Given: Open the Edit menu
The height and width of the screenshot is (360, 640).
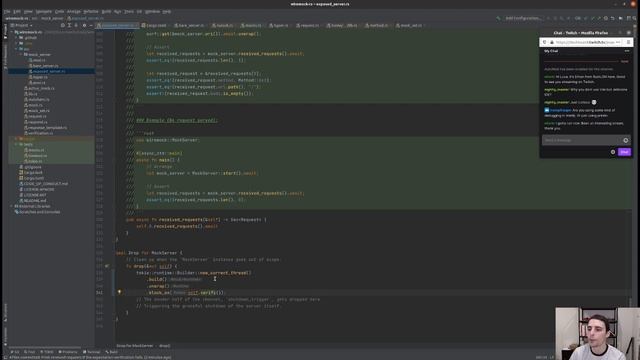Looking at the screenshot, I should [x=17, y=11].
